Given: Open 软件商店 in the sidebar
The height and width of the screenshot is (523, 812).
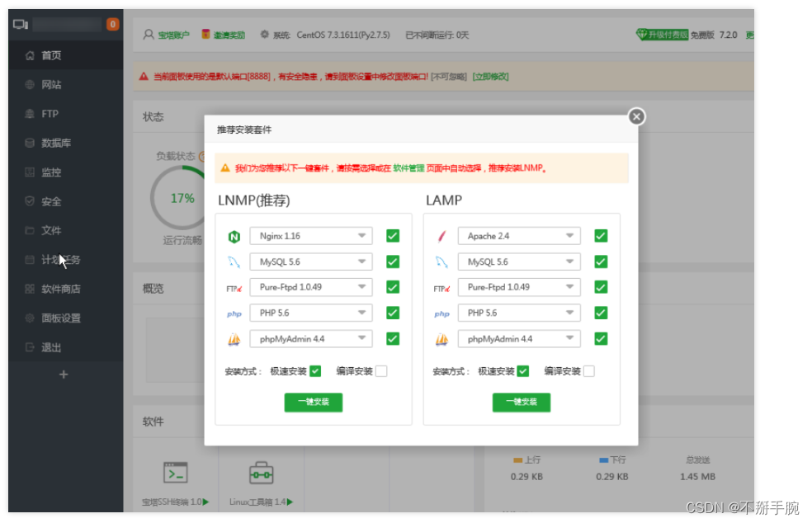Looking at the screenshot, I should pyautogui.click(x=66, y=289).
